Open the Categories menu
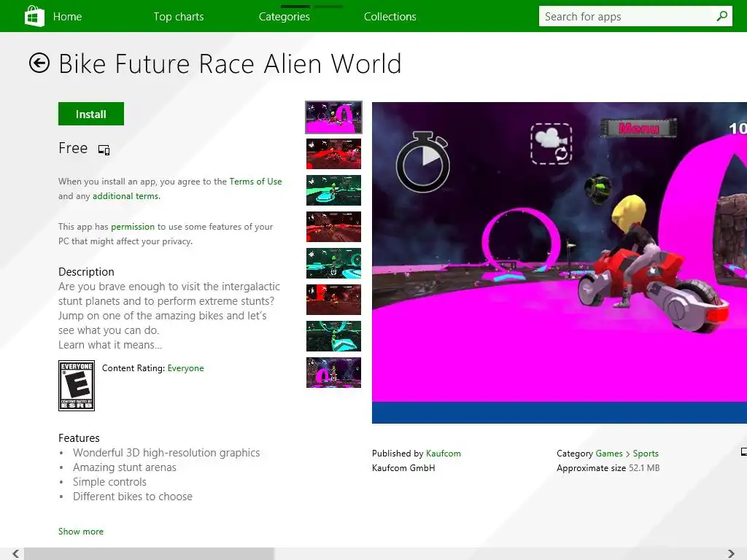Image resolution: width=747 pixels, height=560 pixels. coord(285,17)
